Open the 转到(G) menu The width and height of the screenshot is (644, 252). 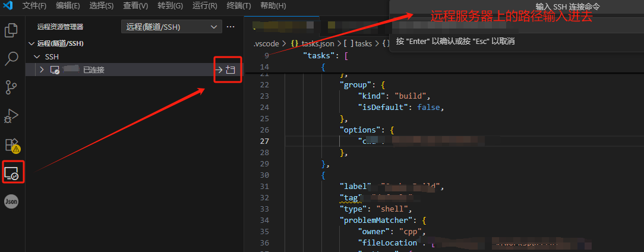170,6
